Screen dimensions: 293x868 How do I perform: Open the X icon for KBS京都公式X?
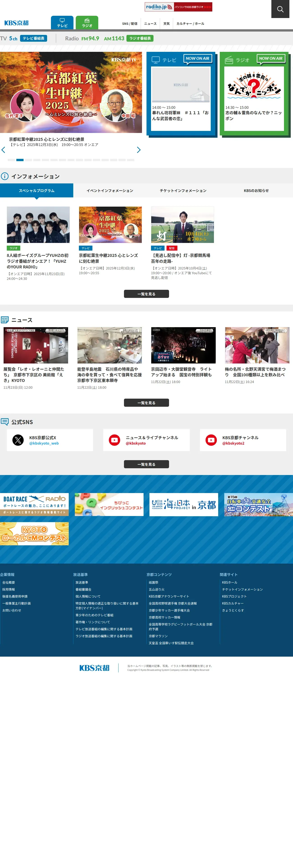click(x=18, y=440)
